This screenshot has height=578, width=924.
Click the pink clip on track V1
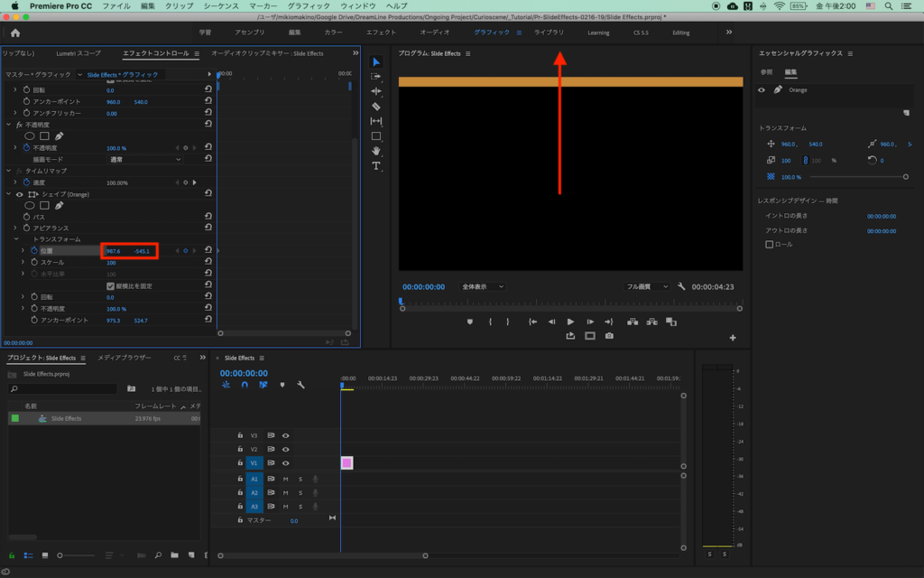346,463
